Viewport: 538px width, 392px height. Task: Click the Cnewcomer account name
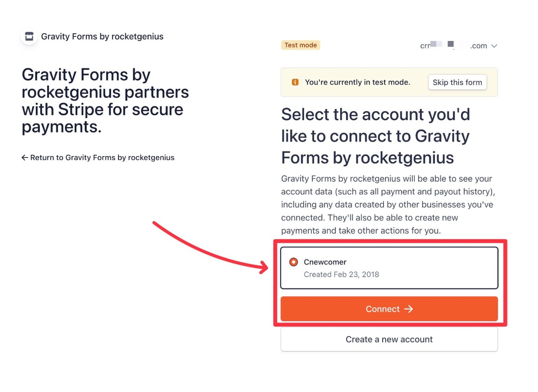click(325, 262)
